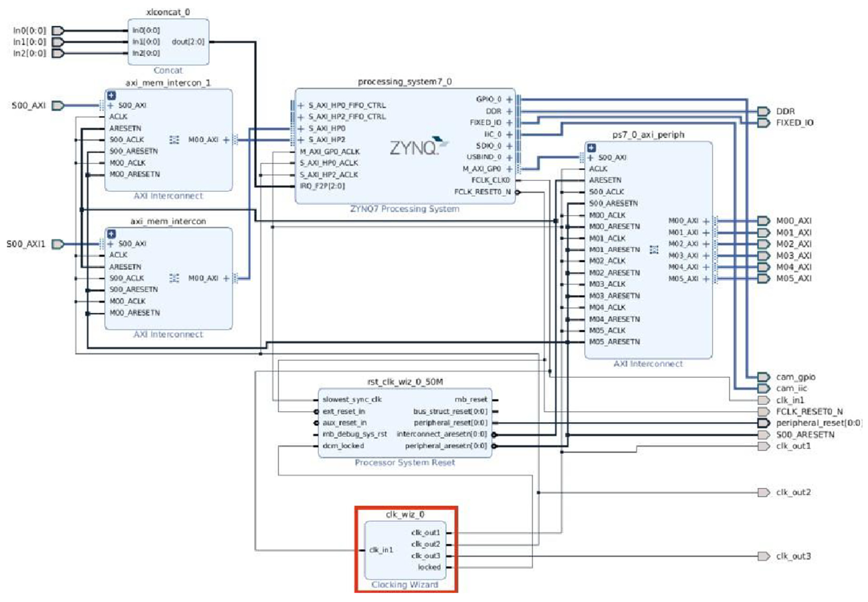This screenshot has width=868, height=602.
Task: Expand the ps7_0_axi_periph block plus icon
Action: tap(591, 148)
